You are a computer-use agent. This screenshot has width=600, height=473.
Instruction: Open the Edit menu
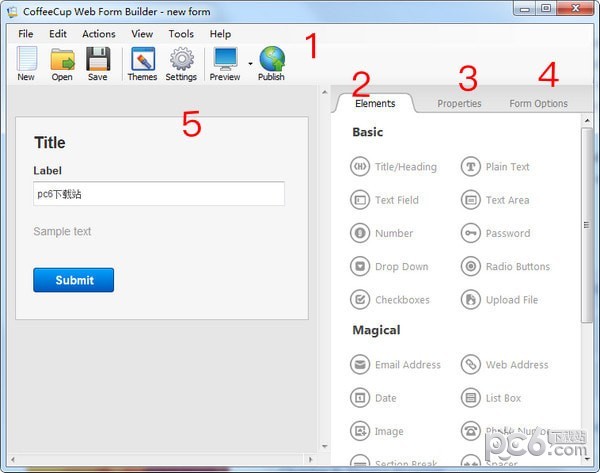(58, 34)
